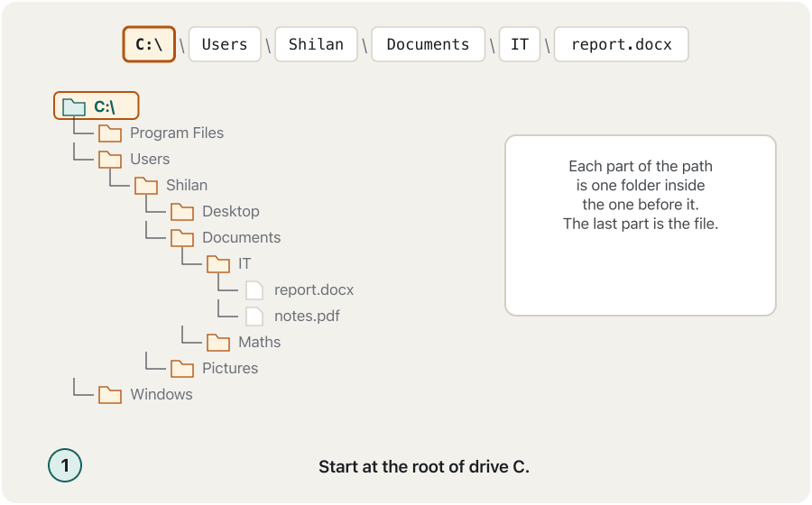Choose the IT path segment chip

coord(520,44)
